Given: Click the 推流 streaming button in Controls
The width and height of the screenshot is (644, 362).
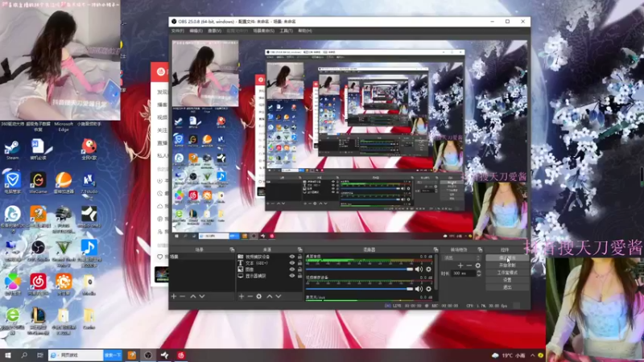Looking at the screenshot, I should (x=507, y=258).
